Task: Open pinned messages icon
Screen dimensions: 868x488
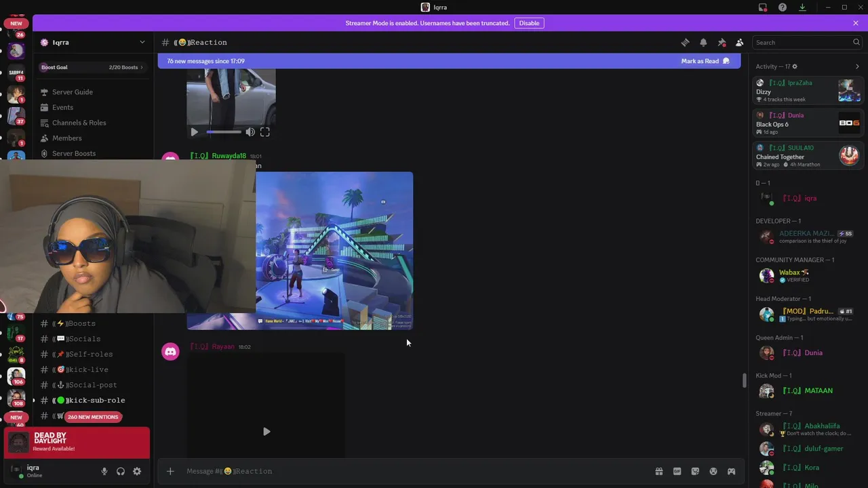Action: tap(722, 42)
